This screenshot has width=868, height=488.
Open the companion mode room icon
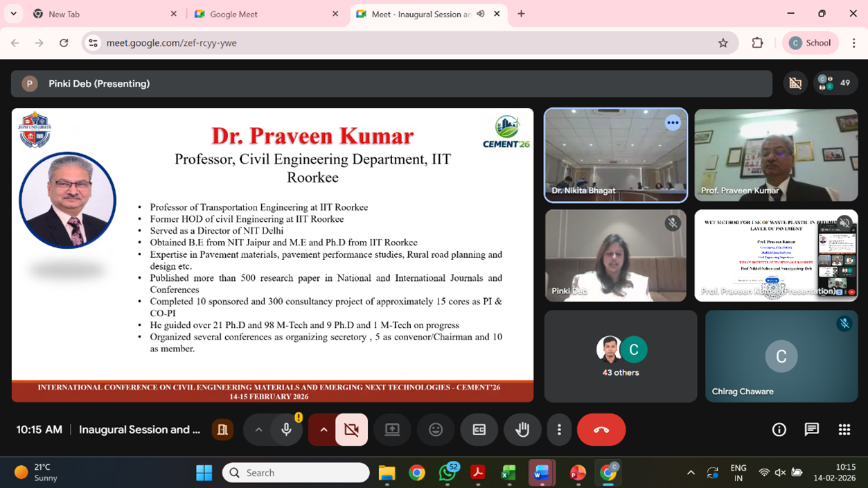[x=222, y=430]
